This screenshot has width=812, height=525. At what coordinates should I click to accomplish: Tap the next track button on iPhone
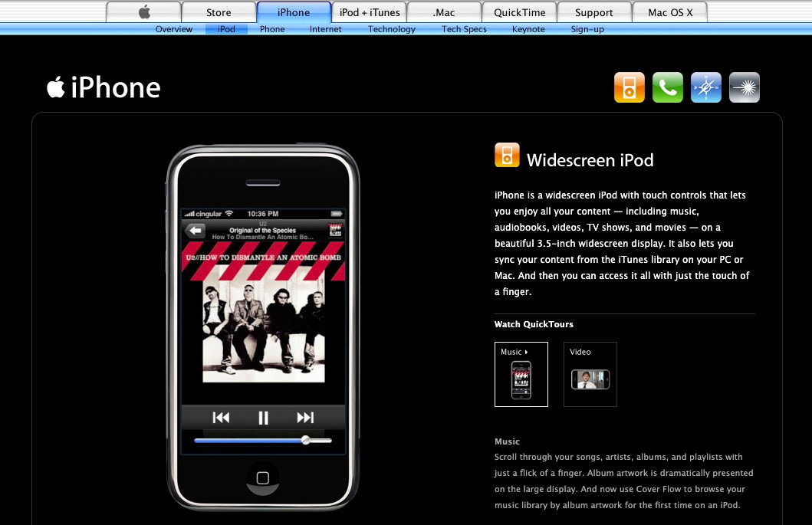305,417
